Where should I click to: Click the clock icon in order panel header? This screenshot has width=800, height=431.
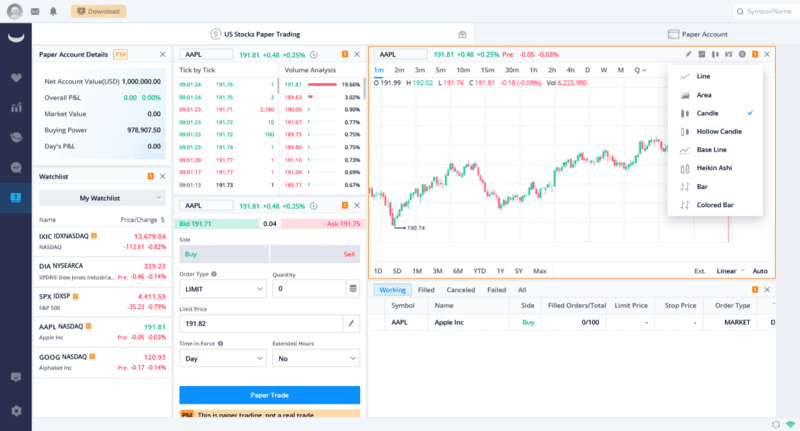tap(314, 206)
